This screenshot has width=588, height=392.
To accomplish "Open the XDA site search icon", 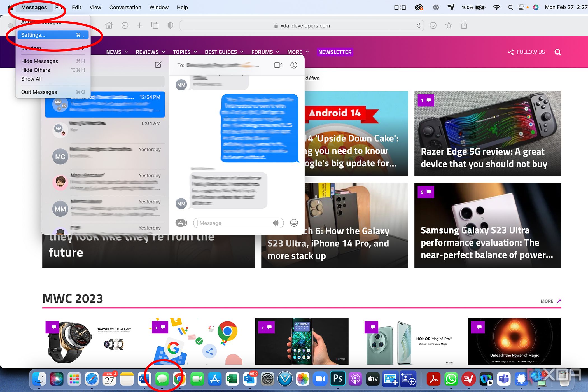I will [x=558, y=52].
